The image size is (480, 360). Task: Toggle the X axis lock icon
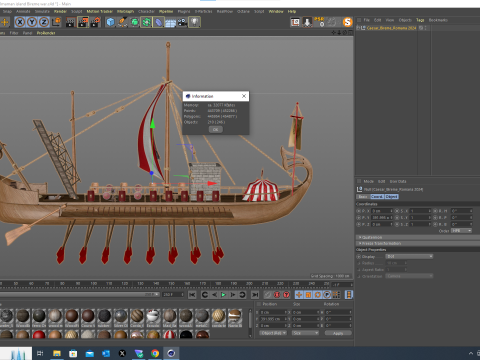20,22
